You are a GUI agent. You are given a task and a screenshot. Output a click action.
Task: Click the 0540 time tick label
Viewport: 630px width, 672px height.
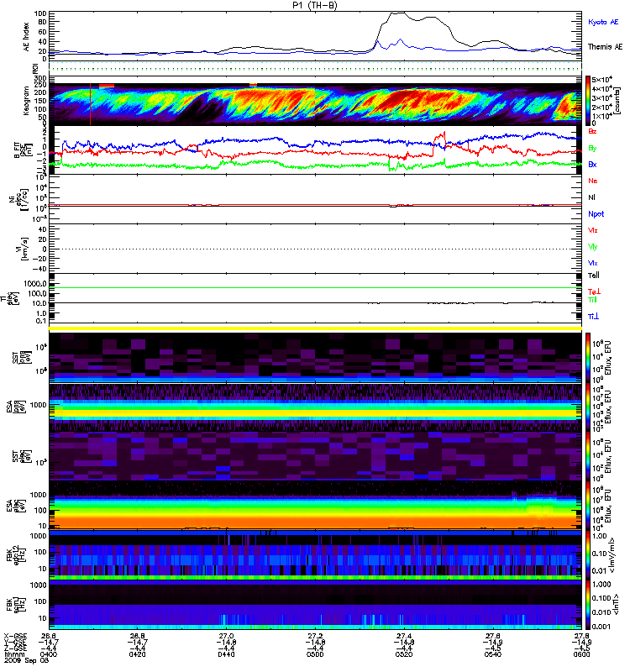coord(492,654)
